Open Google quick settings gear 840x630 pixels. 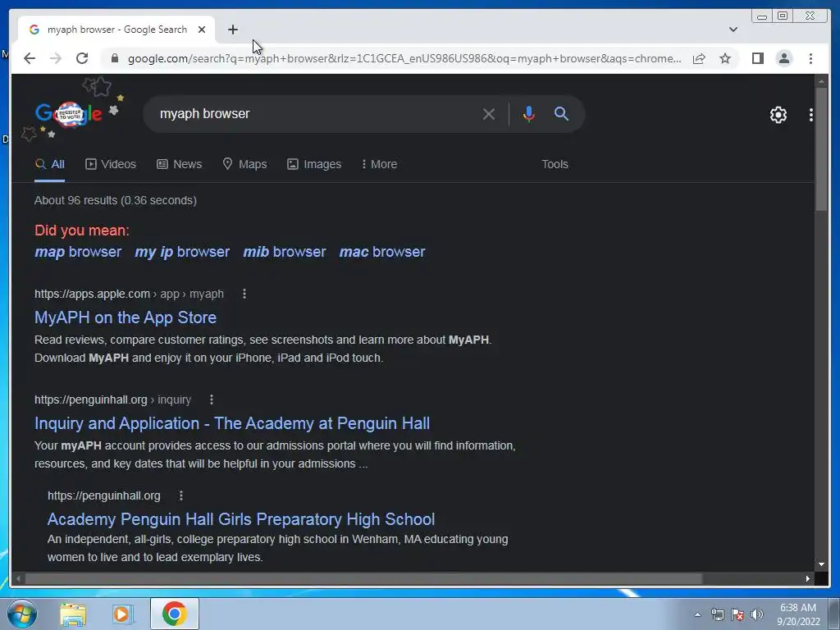[x=778, y=115]
